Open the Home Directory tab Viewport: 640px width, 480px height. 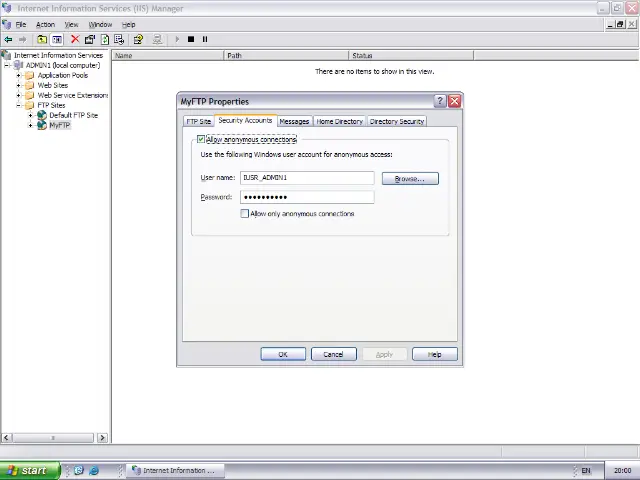[340, 121]
